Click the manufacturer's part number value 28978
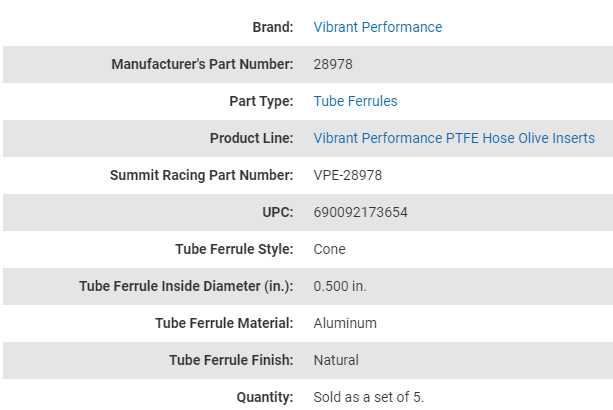 click(x=333, y=64)
